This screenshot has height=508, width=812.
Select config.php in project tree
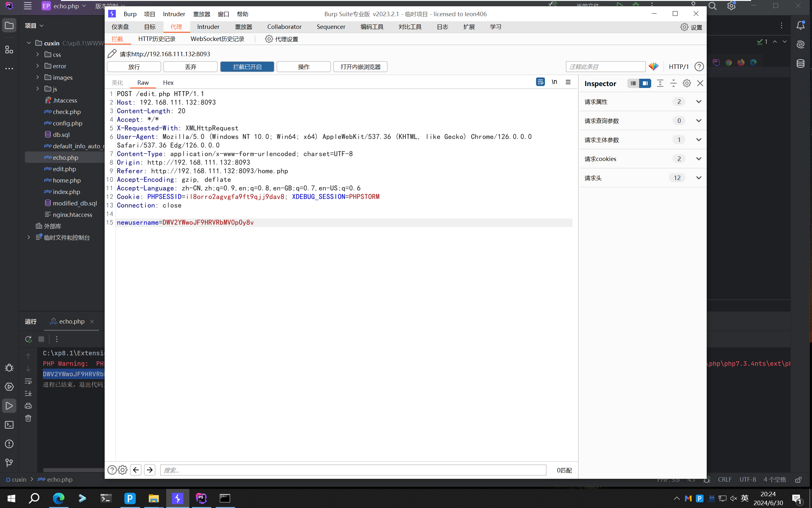68,123
